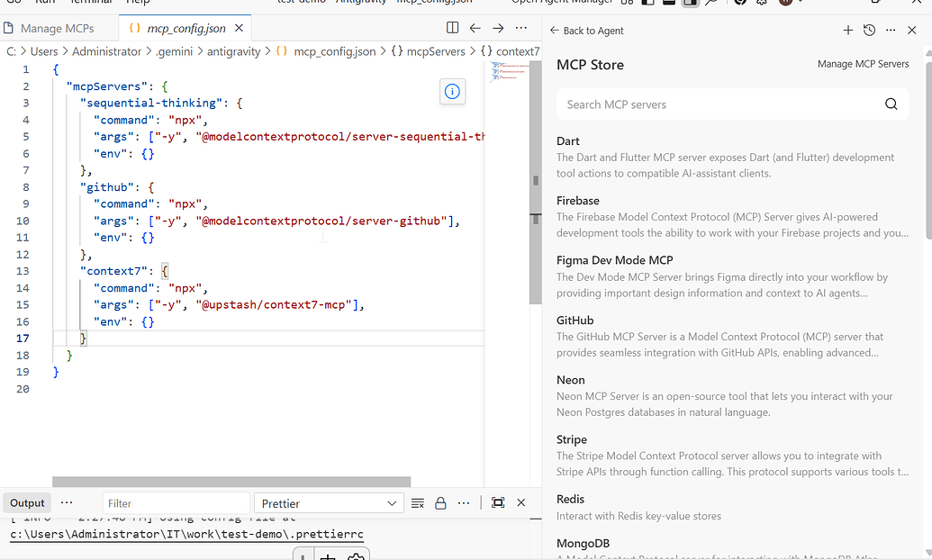Open more actions menu beside editor arrows
The height and width of the screenshot is (560, 932).
point(521,28)
